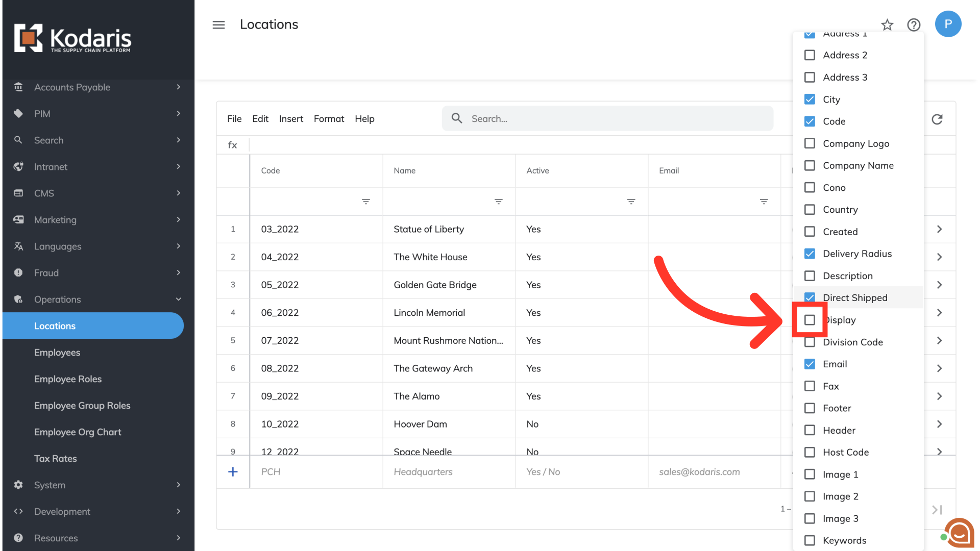Go to Employee Roles page
The height and width of the screenshot is (551, 980).
click(68, 379)
